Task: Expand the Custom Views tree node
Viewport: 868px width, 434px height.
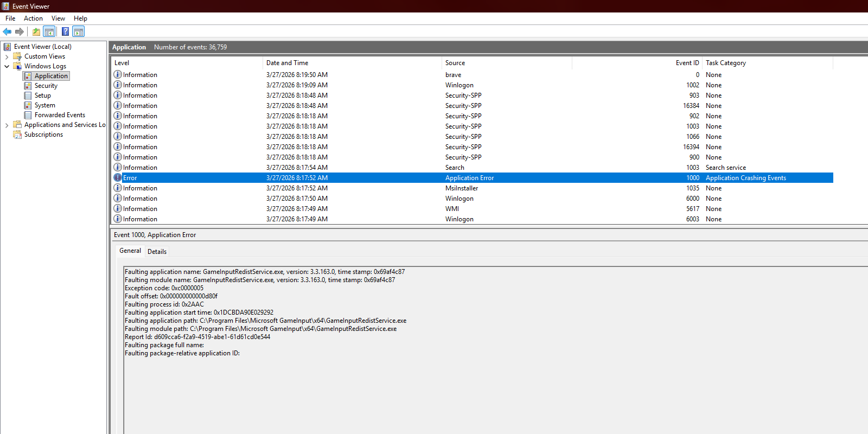Action: (7, 56)
